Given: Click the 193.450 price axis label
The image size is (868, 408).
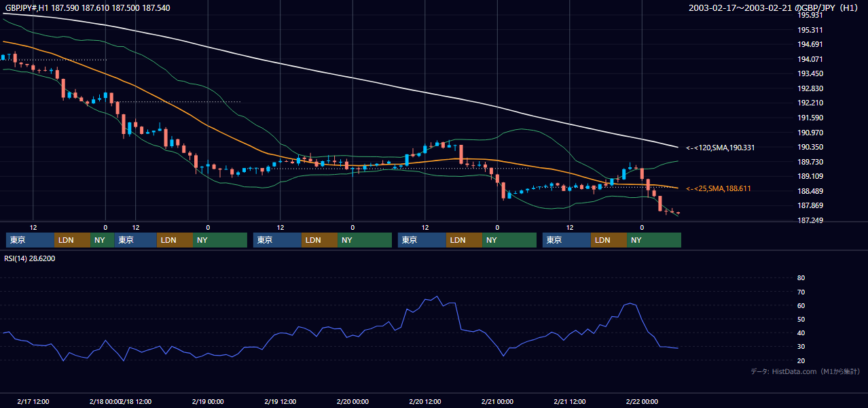Looking at the screenshot, I should pyautogui.click(x=810, y=73).
